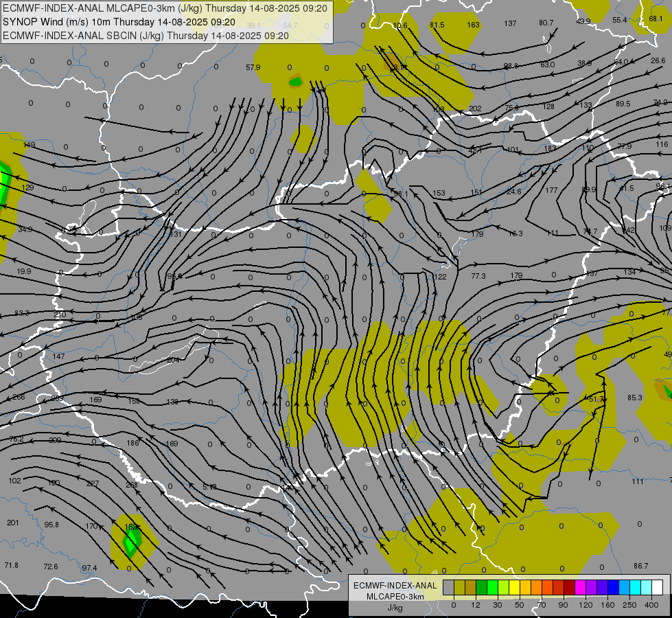Click the small green CAPE patch near 57.9

[296, 80]
